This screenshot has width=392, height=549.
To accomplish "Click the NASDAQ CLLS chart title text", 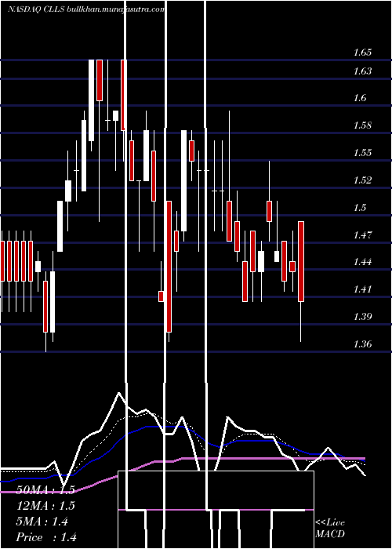I will (86, 9).
